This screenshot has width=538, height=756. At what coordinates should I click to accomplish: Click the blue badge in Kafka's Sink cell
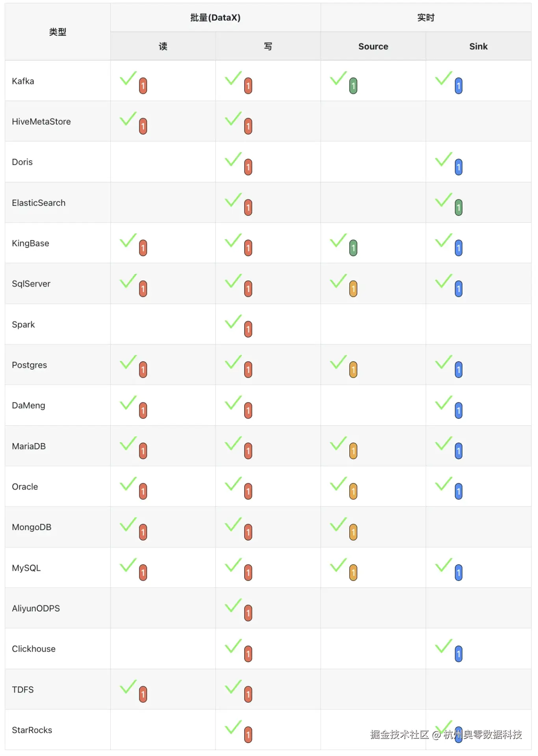point(458,86)
